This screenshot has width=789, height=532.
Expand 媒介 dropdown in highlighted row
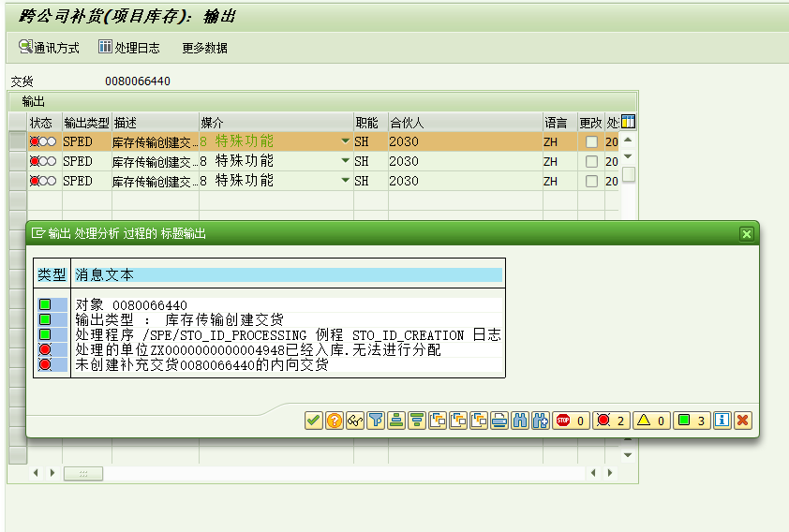[345, 141]
